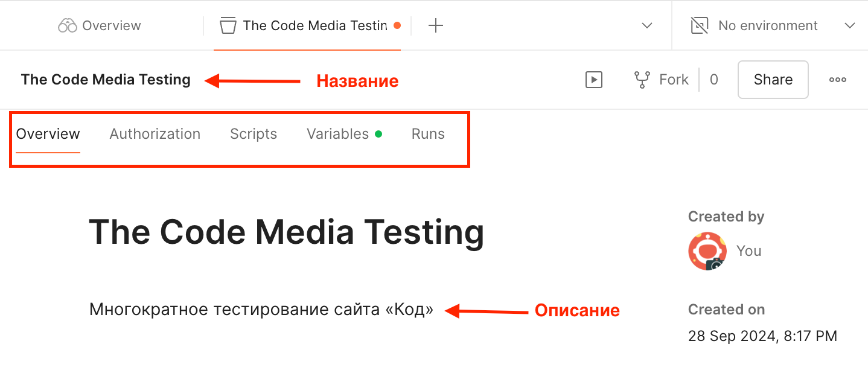The image size is (868, 379).
Task: Click the fork count showing 0
Action: pos(713,79)
